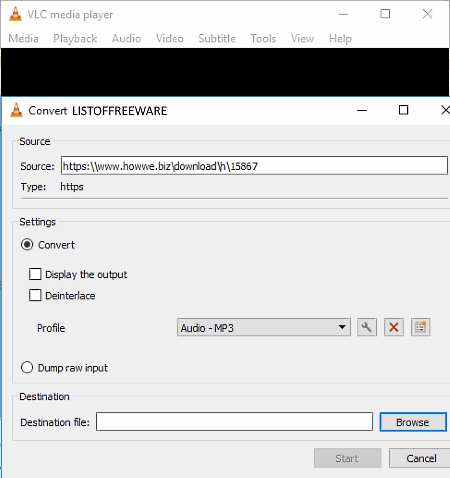This screenshot has height=478, width=450.
Task: Open the View menu
Action: [302, 38]
